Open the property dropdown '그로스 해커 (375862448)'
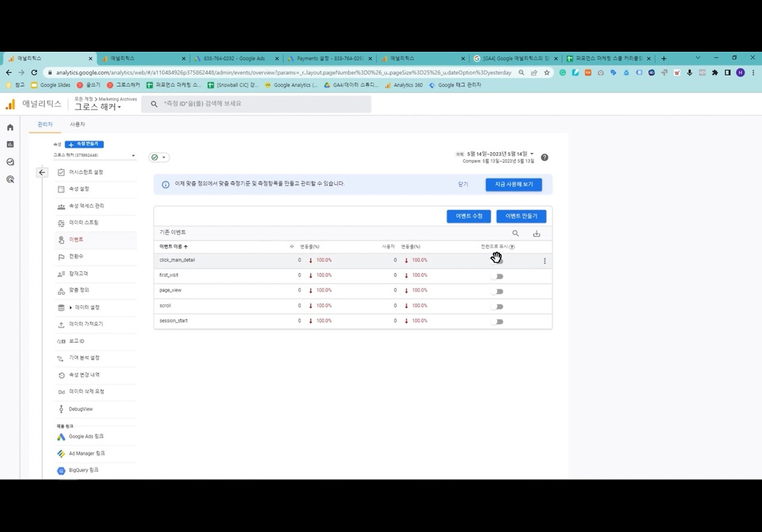Viewport: 762px width, 532px height. click(94, 156)
